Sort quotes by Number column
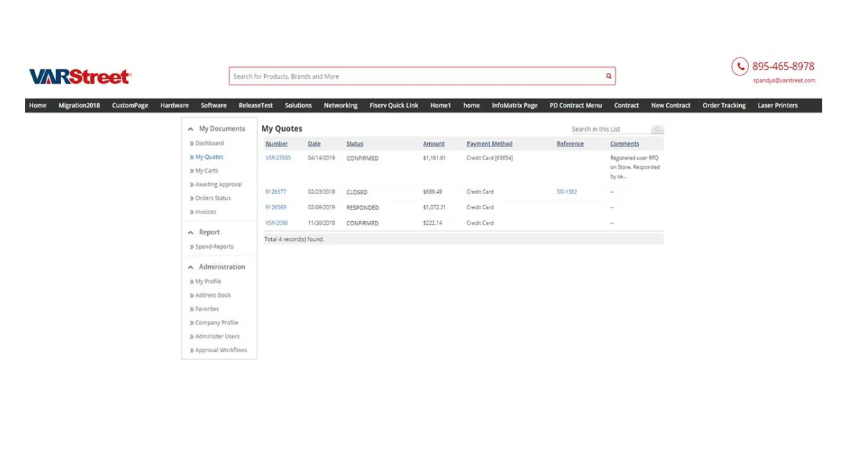Screen dimensions: 868x452 [x=277, y=144]
